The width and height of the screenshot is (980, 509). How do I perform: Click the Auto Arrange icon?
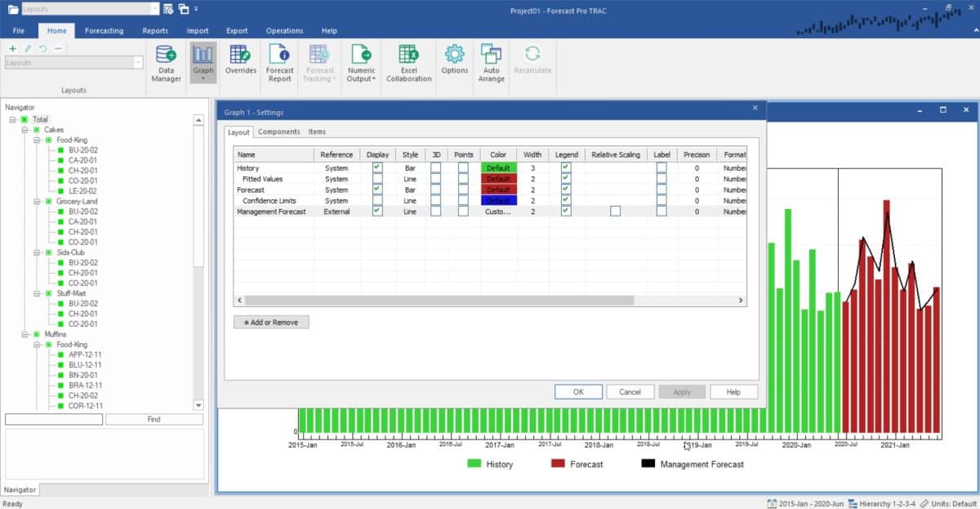point(491,62)
